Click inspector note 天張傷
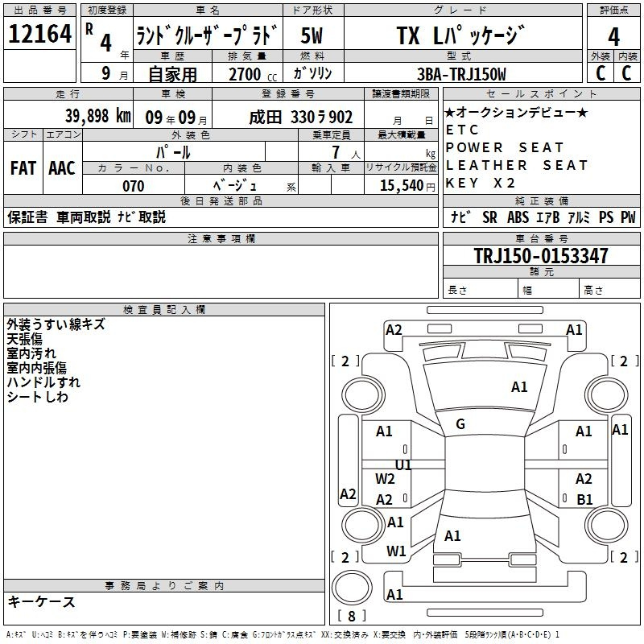This screenshot has height=644, width=644. pos(25,339)
